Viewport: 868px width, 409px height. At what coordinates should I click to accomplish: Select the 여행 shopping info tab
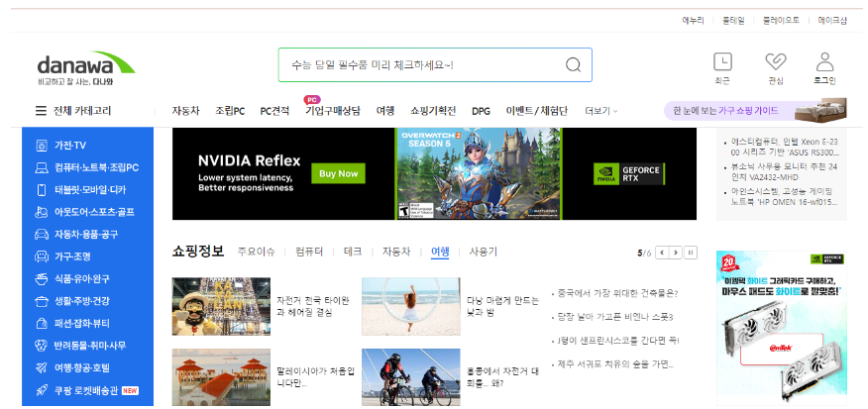[x=440, y=252]
